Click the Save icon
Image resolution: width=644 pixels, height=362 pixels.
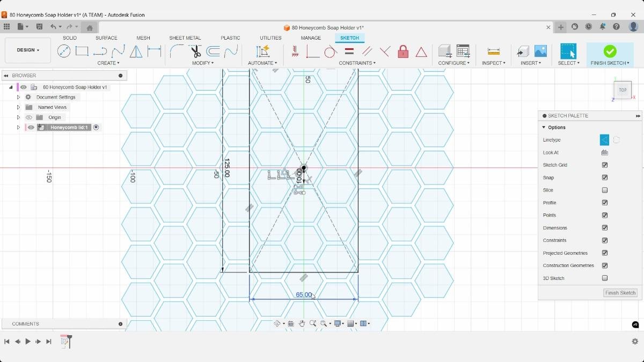click(39, 27)
